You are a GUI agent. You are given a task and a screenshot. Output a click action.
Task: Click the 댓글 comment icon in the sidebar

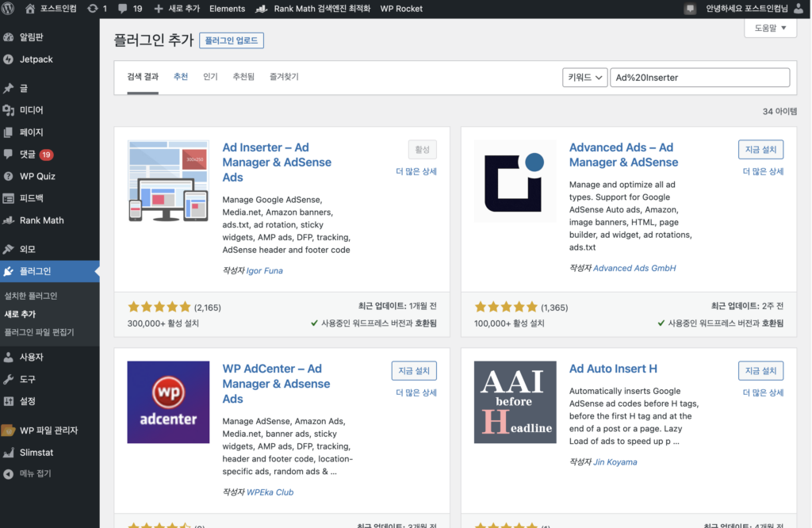coord(8,155)
